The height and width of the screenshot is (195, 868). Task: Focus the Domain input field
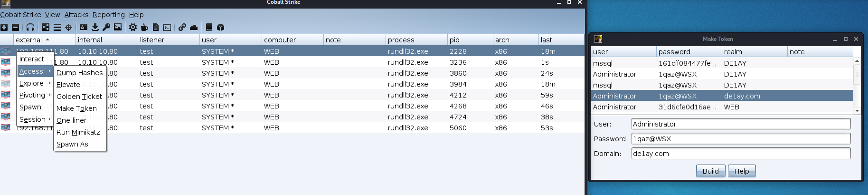click(741, 154)
